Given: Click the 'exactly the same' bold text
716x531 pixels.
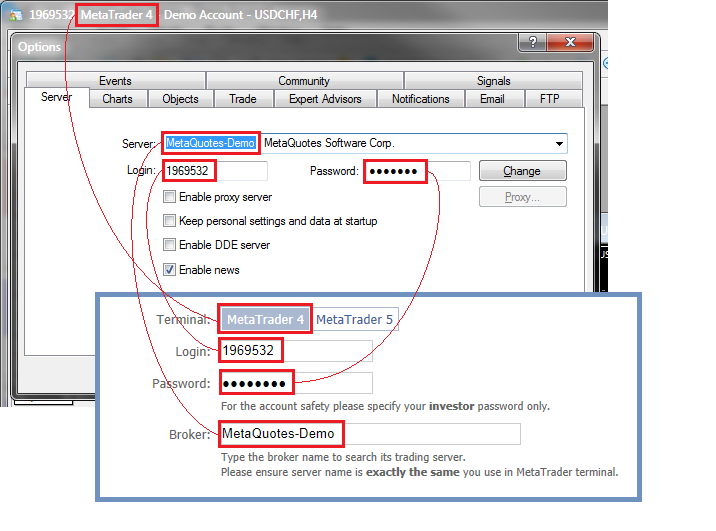Looking at the screenshot, I should click(412, 472).
